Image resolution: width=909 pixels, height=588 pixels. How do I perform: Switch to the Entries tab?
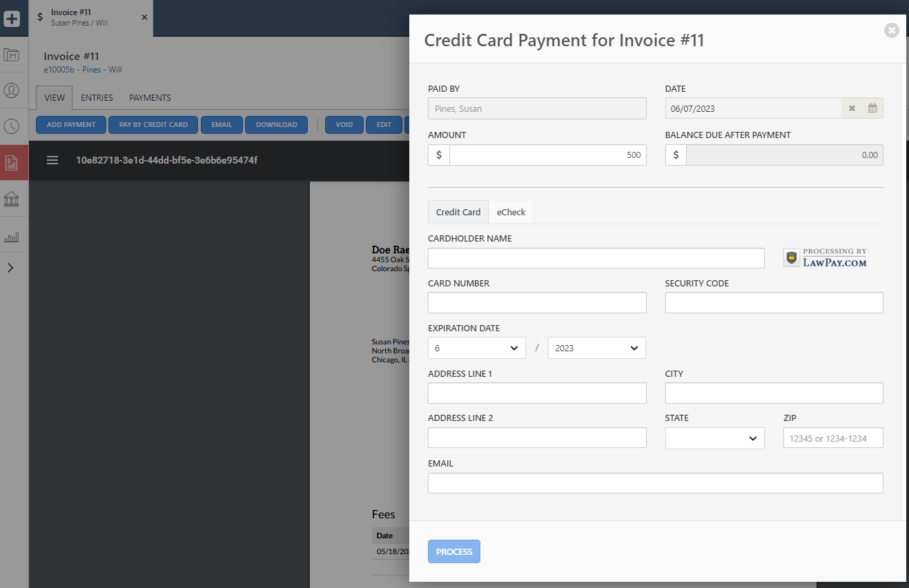97,98
